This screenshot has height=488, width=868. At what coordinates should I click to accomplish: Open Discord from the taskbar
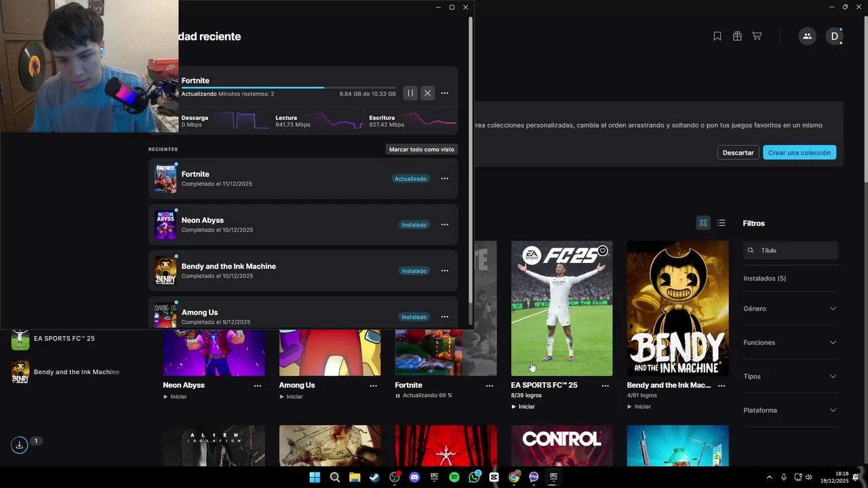(414, 477)
